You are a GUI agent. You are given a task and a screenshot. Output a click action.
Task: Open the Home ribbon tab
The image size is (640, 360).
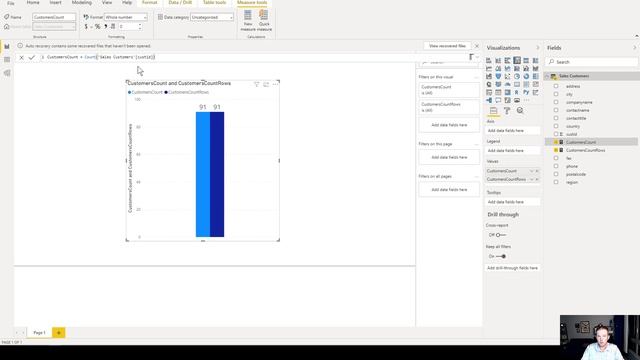33,2
